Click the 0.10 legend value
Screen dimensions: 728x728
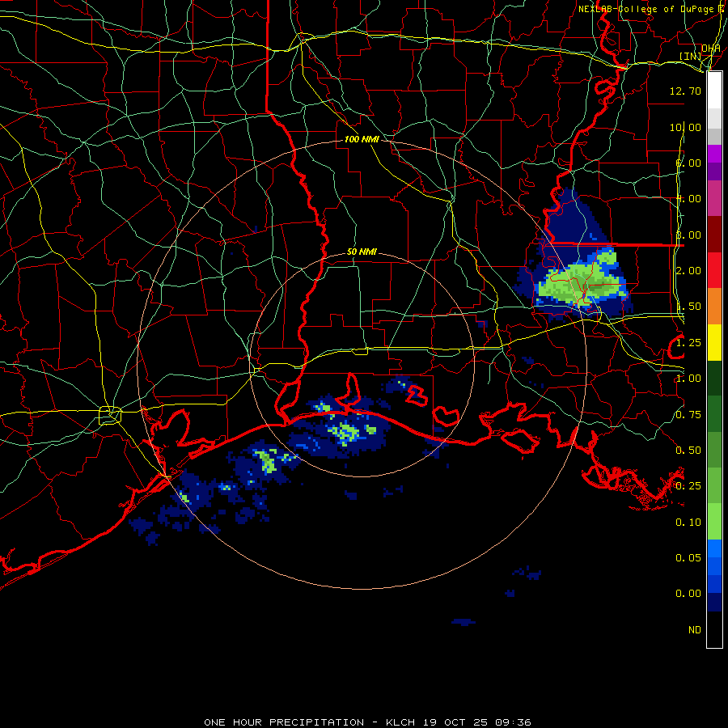click(x=688, y=523)
